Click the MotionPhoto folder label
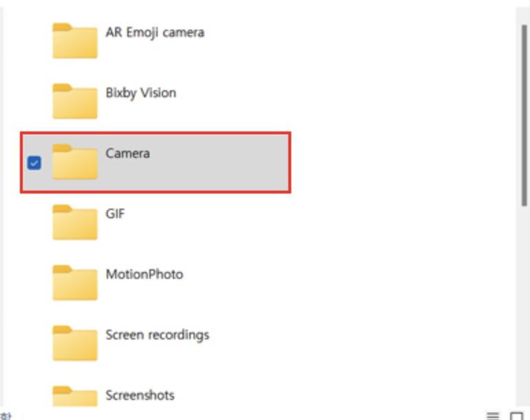This screenshot has height=420, width=530. [x=145, y=274]
